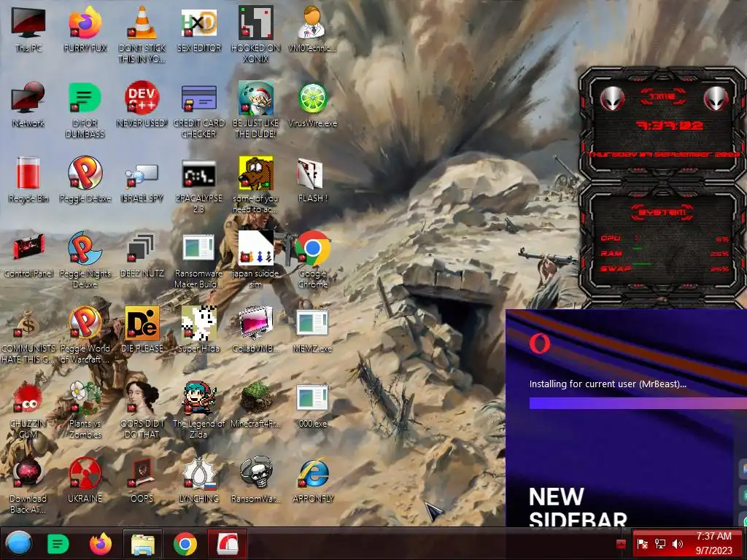
Task: Open the Ransomware Maker Build... icon
Action: coord(198,260)
